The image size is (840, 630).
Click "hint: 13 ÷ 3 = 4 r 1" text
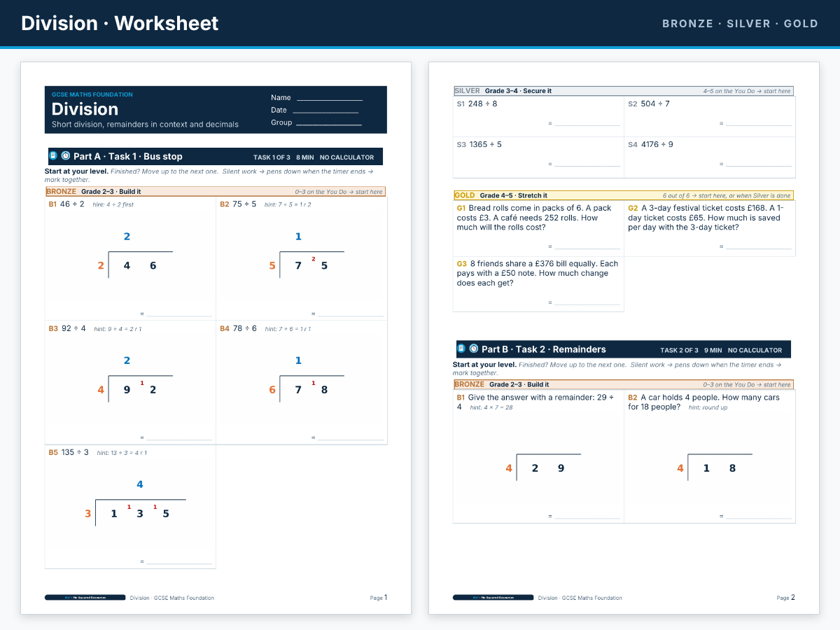click(122, 453)
